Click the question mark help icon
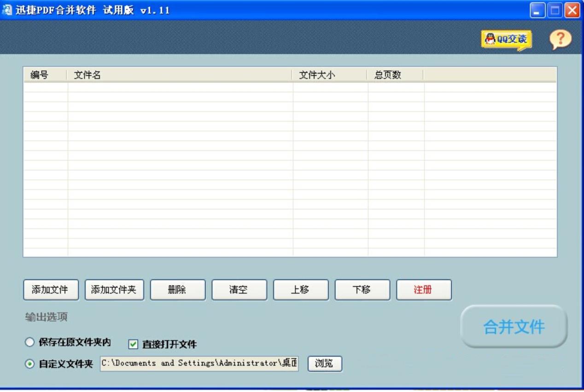 [560, 39]
